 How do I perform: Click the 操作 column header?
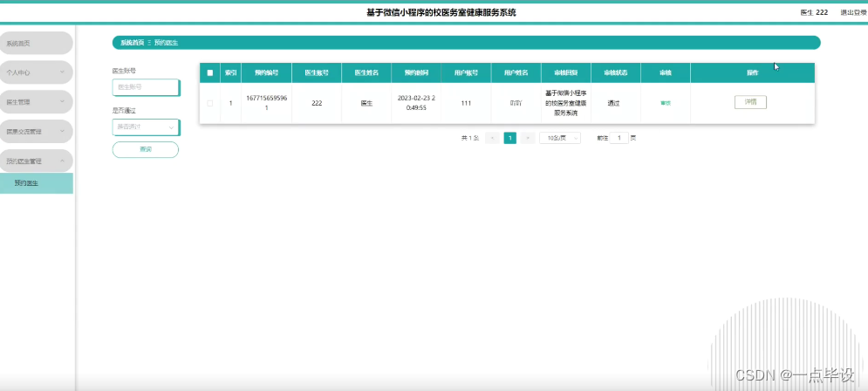click(x=752, y=72)
